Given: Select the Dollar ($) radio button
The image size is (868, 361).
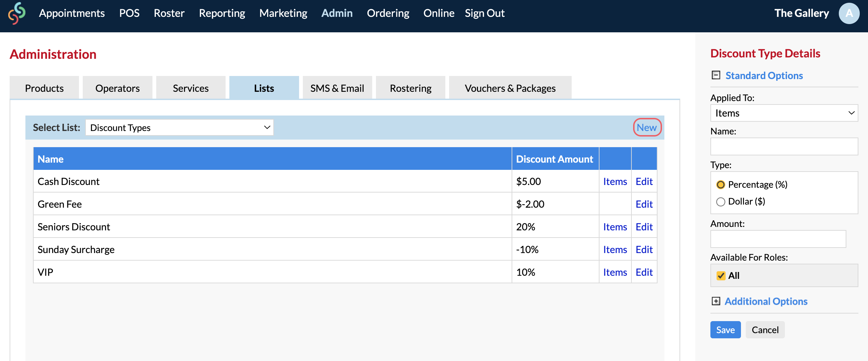Looking at the screenshot, I should click(721, 201).
